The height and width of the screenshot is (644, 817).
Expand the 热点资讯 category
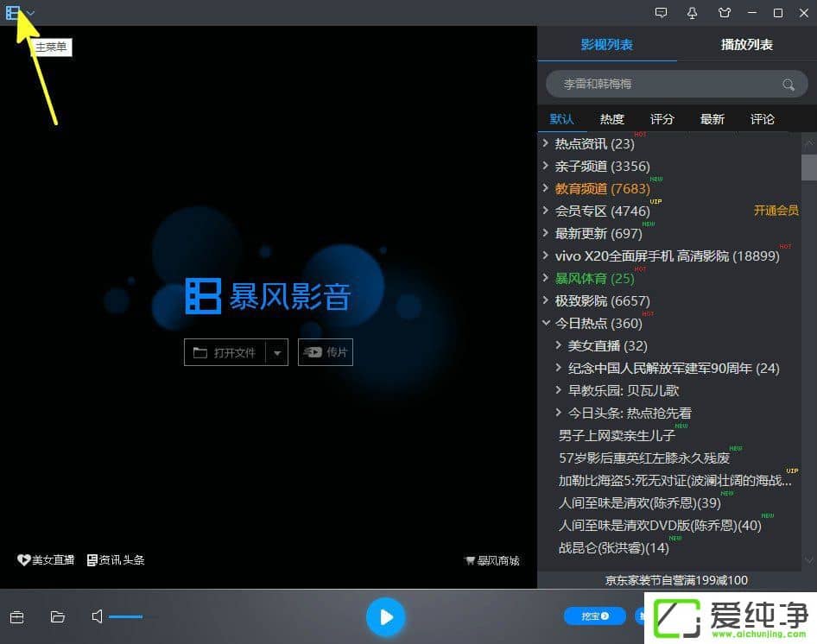[x=546, y=143]
